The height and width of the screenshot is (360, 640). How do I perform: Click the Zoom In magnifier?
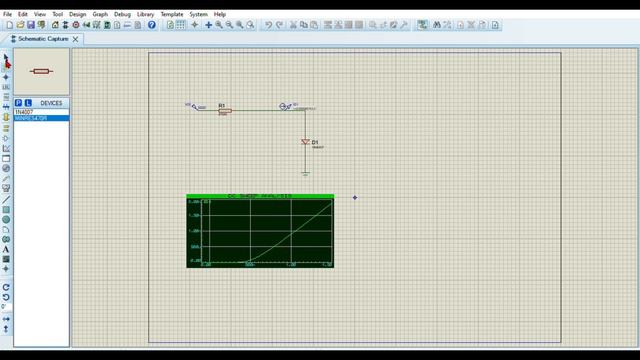(219, 25)
